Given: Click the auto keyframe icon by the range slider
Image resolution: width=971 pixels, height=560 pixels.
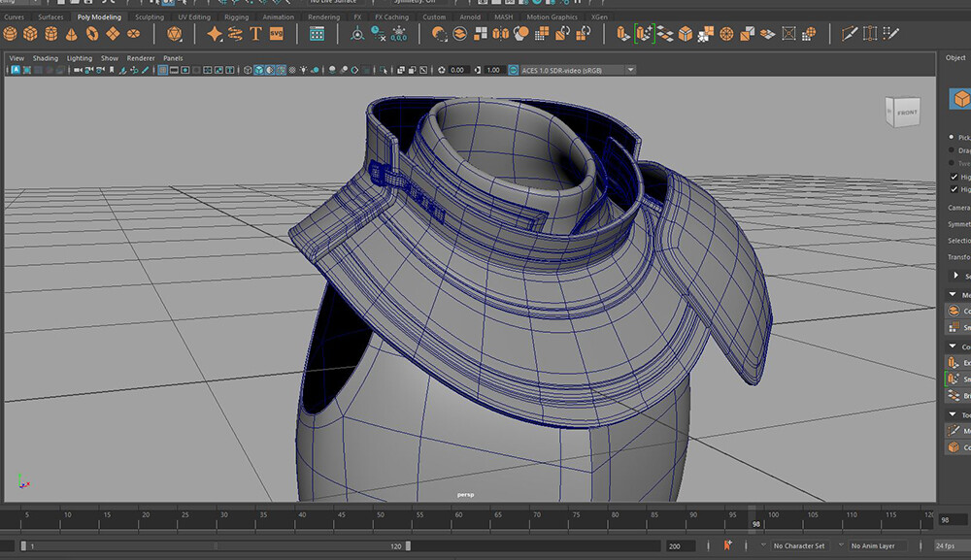Looking at the screenshot, I should pos(727,545).
